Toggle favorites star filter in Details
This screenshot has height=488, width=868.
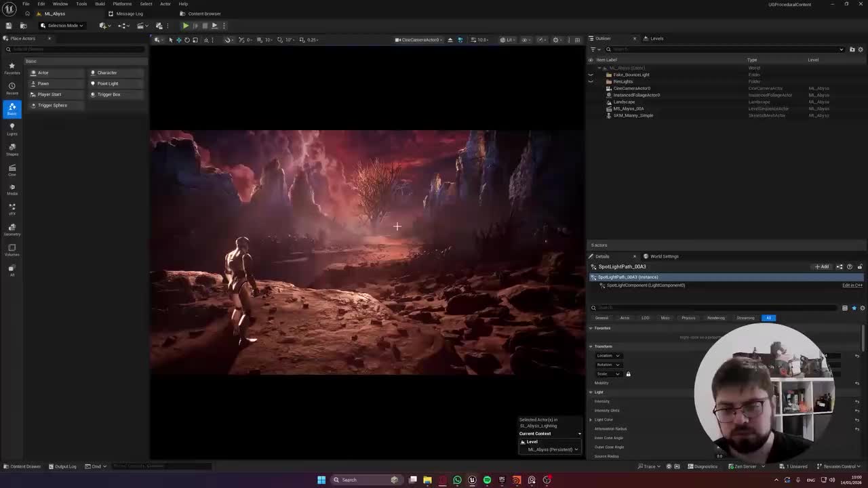[x=854, y=308]
